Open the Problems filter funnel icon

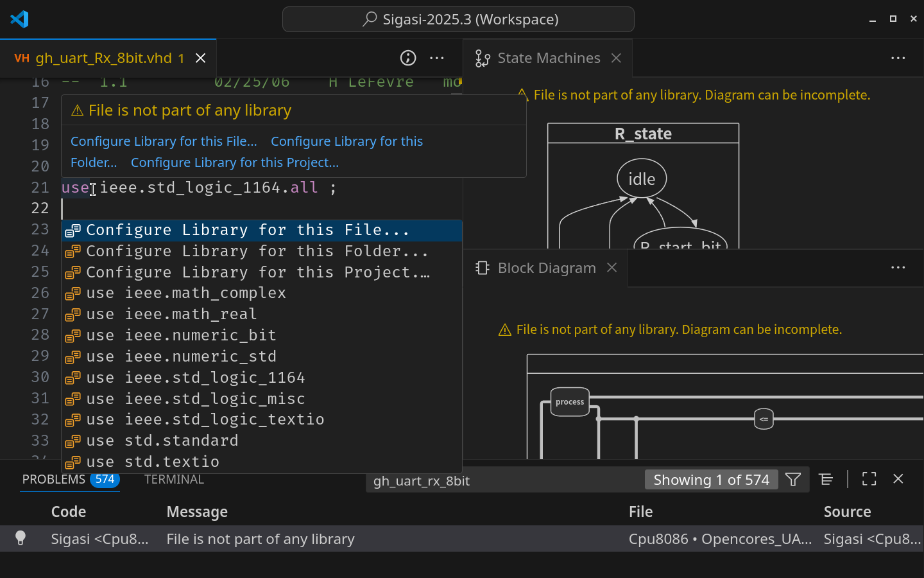(x=793, y=480)
